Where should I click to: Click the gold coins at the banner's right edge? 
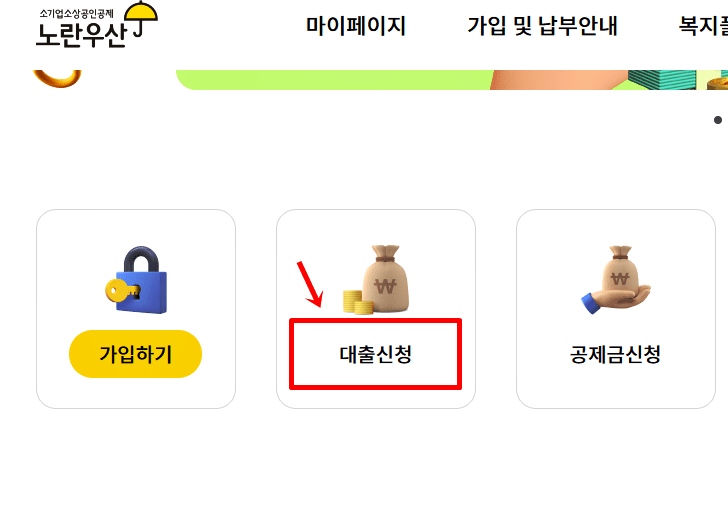click(717, 84)
